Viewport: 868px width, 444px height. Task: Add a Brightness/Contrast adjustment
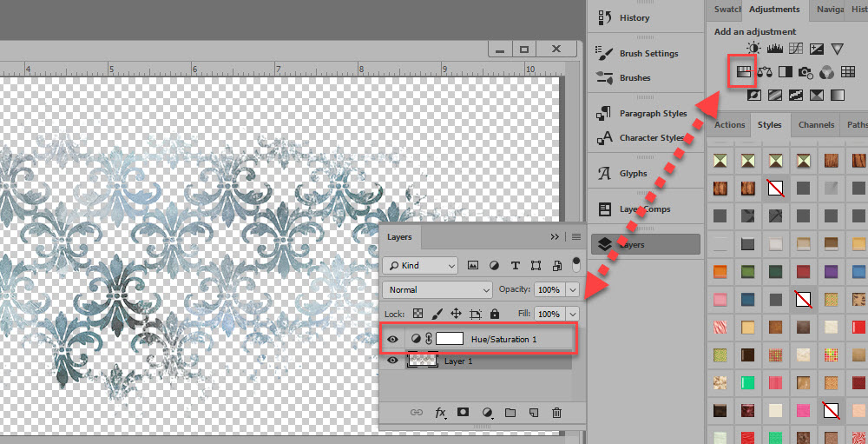click(x=753, y=49)
